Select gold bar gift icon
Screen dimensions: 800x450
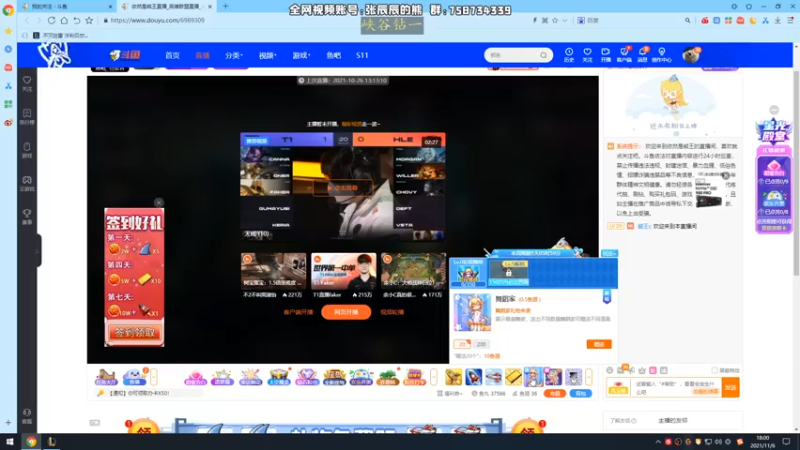pyautogui.click(x=513, y=377)
